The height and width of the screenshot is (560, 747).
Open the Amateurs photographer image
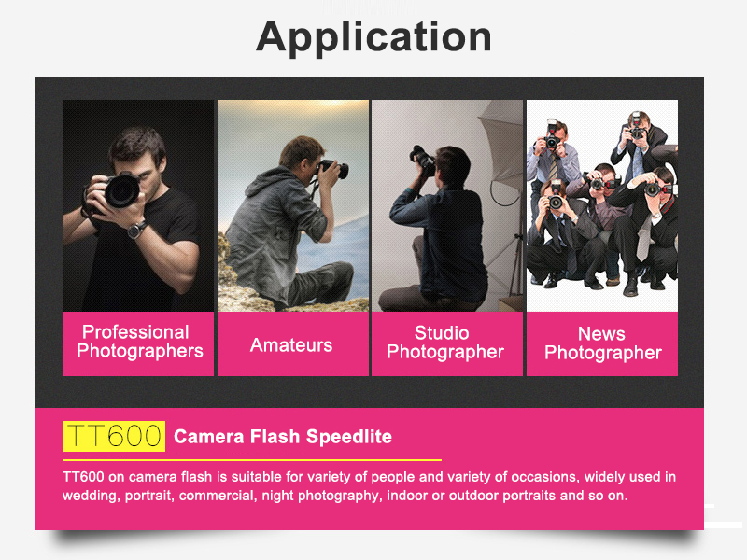[x=293, y=205]
